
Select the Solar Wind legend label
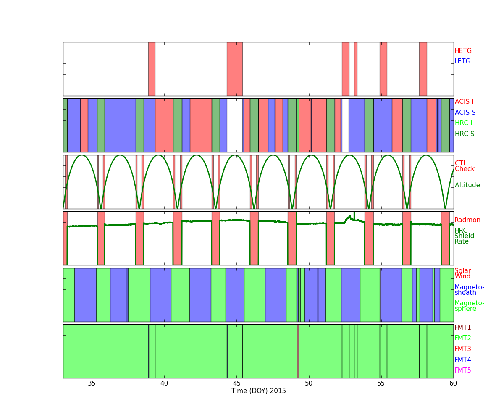tap(462, 274)
